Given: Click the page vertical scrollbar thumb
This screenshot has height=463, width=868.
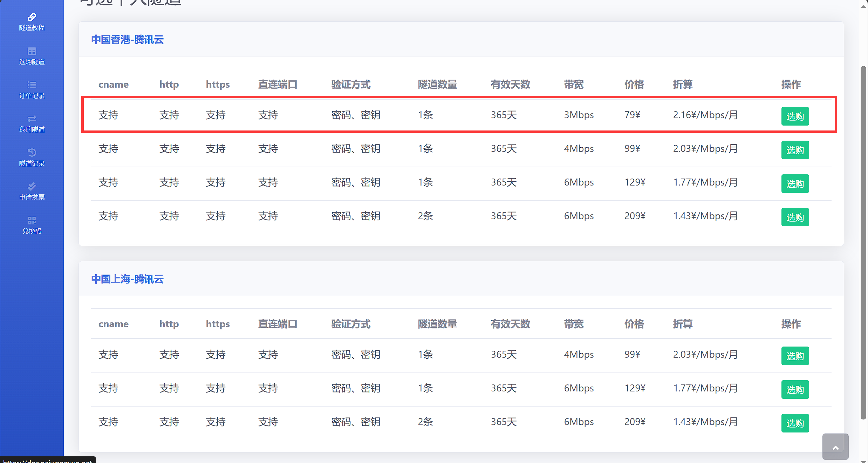Looking at the screenshot, I should click(863, 242).
